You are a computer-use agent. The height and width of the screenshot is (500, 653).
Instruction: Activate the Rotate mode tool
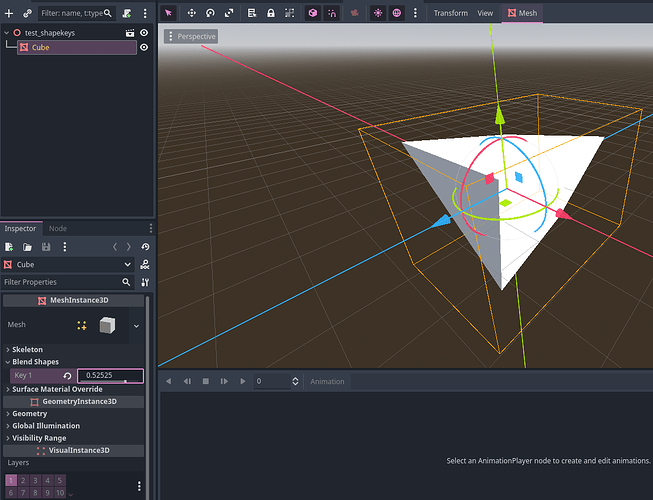[210, 13]
